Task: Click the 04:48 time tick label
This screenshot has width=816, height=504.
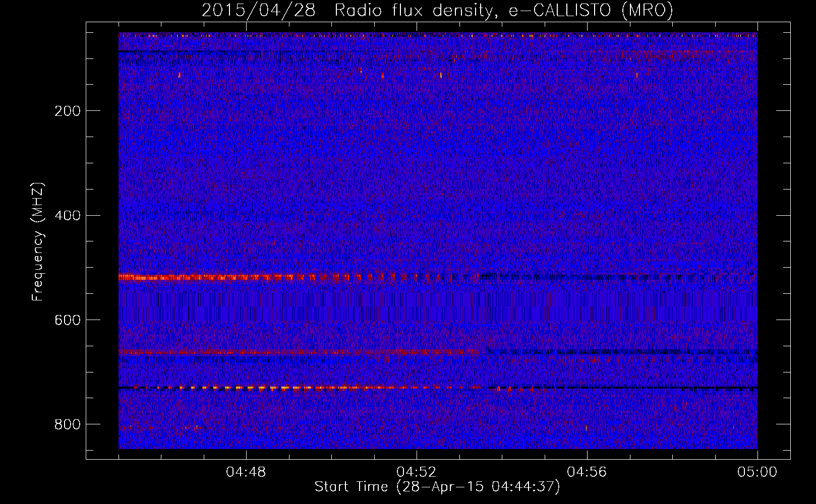Action: point(246,472)
